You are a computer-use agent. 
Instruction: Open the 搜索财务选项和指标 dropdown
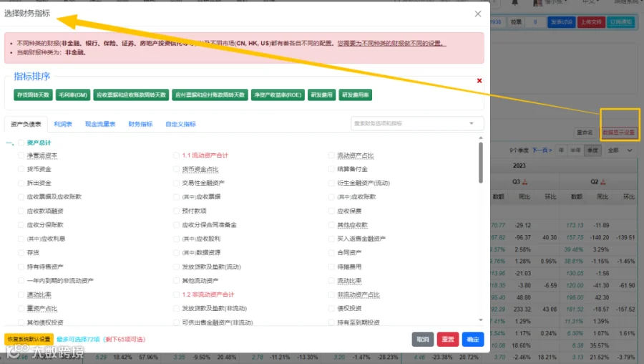(417, 123)
